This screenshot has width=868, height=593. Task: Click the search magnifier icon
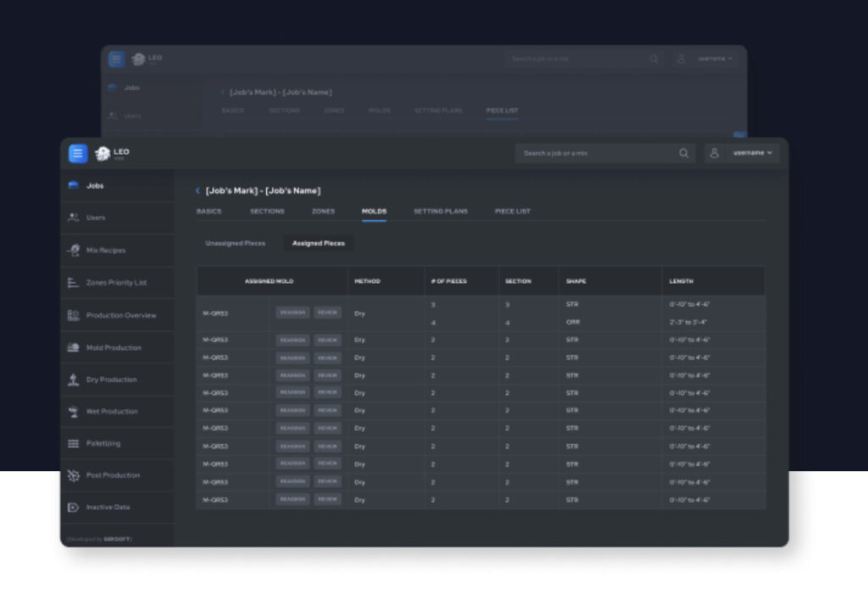click(x=683, y=153)
